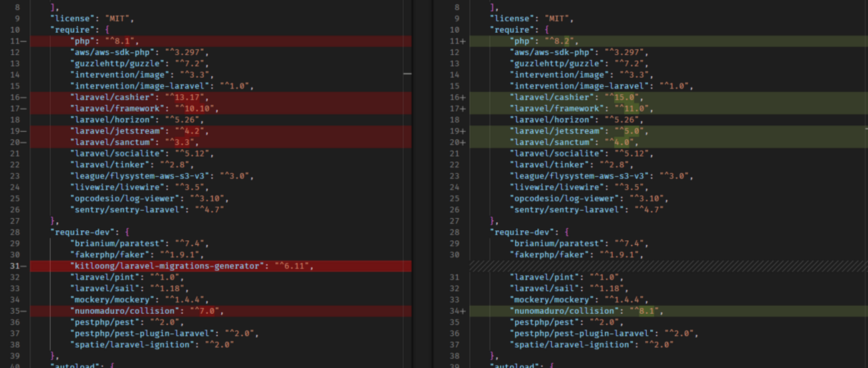Click the removed laravel/framework "^10.10" line
The width and height of the screenshot is (868, 368).
coord(221,108)
